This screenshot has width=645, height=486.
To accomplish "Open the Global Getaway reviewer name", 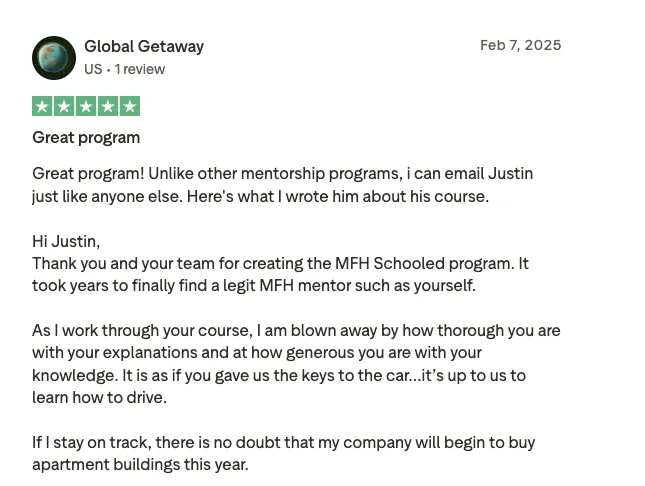I will 144,47.
